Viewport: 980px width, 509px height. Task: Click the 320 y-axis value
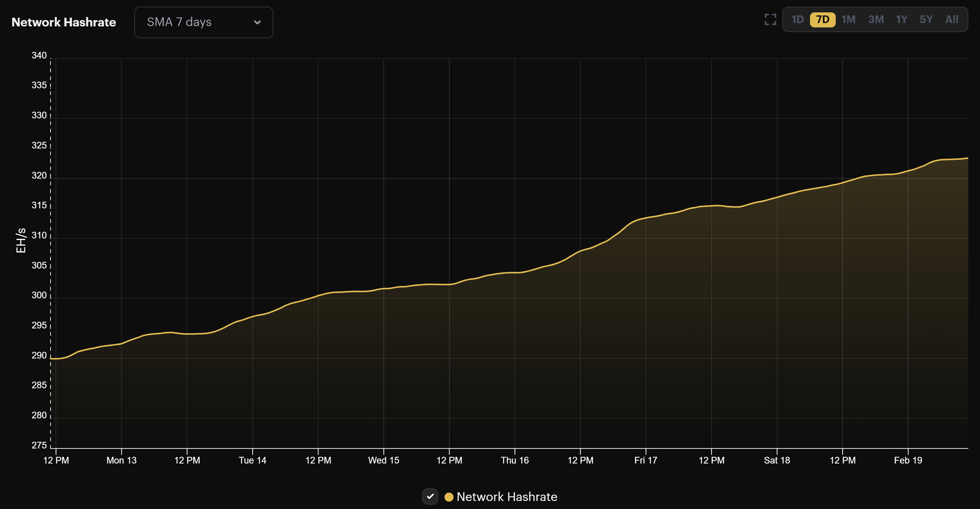click(39, 176)
